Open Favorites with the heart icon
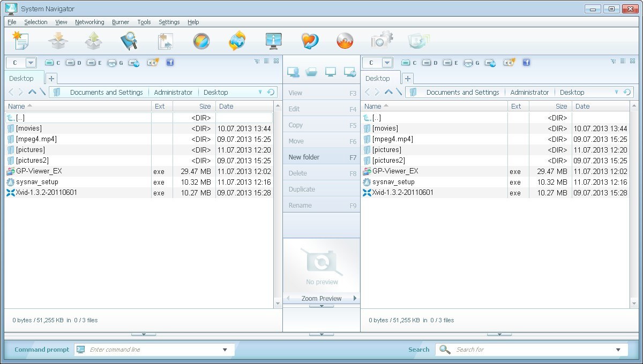Screen dimensions: 643x364 (310, 40)
